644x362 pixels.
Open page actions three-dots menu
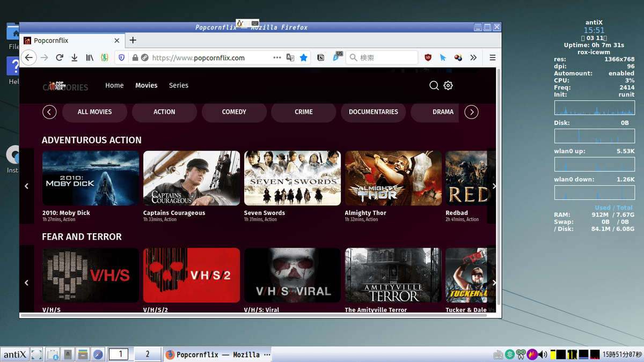(x=277, y=57)
